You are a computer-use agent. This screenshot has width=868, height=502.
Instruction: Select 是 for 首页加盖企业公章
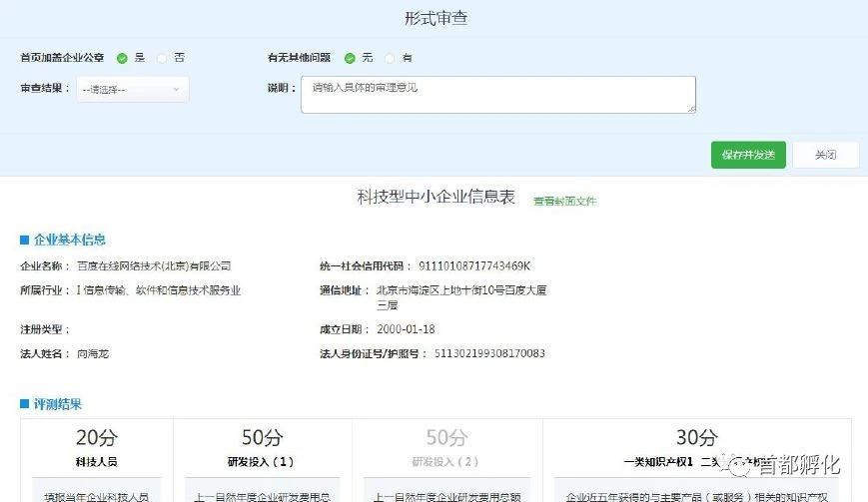(x=122, y=58)
